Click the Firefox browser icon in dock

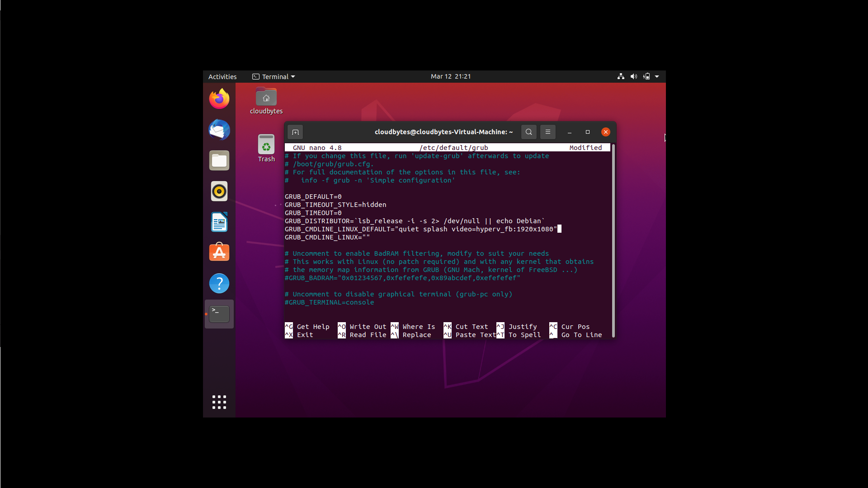click(219, 99)
